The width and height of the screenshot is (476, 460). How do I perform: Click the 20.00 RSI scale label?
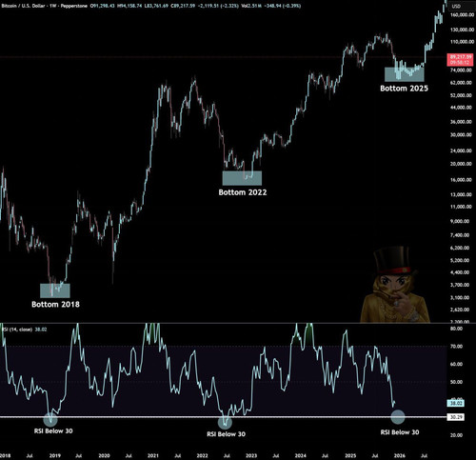(x=456, y=435)
